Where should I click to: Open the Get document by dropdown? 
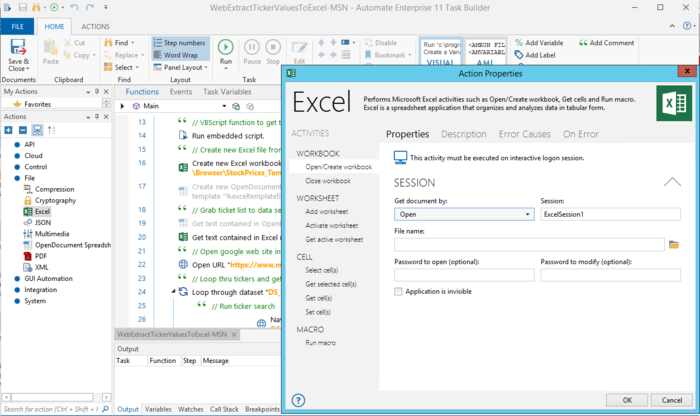point(464,214)
